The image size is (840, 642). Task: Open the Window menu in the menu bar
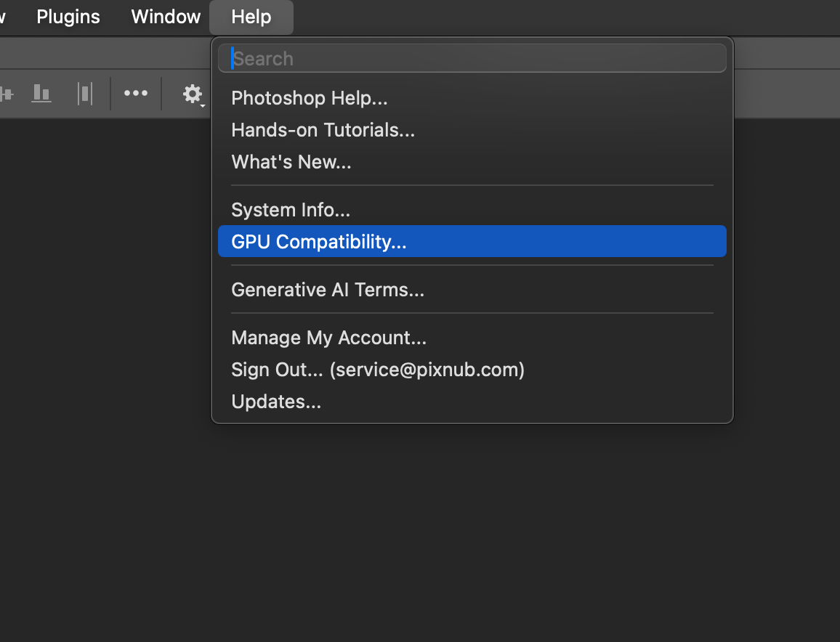coord(166,17)
